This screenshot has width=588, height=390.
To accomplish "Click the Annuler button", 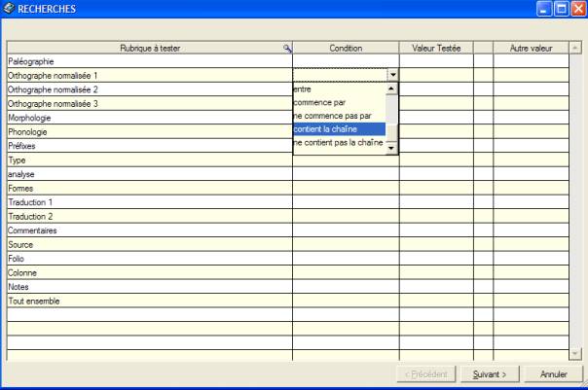I will click(553, 374).
